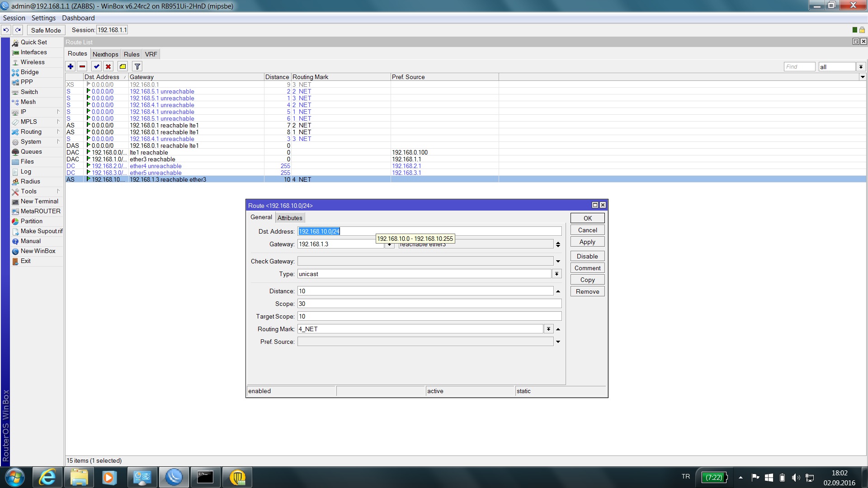
Task: Switch to the Attributes tab in route dialog
Action: 290,218
